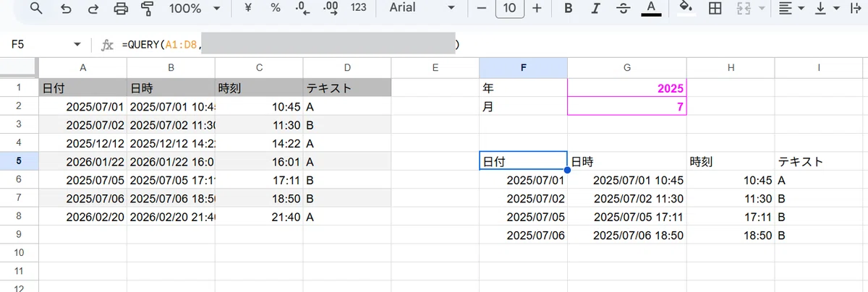Select cell A1 labeled 日付

pyautogui.click(x=82, y=88)
